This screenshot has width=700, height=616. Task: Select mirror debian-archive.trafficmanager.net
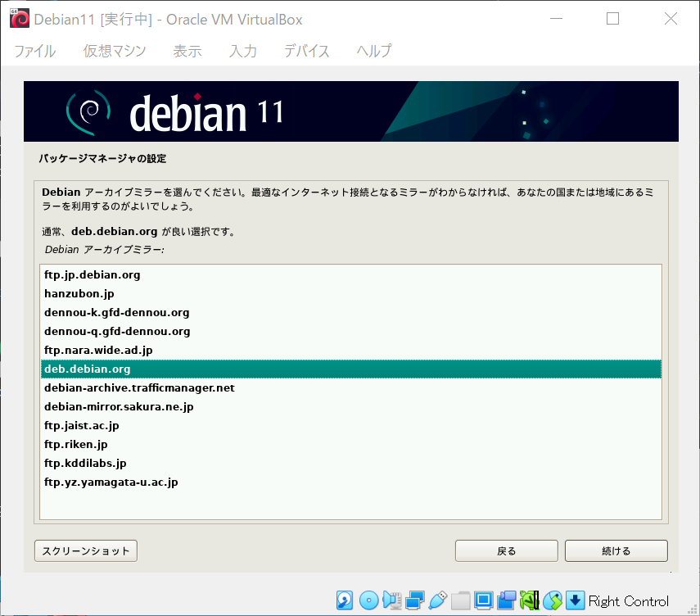tap(351, 387)
